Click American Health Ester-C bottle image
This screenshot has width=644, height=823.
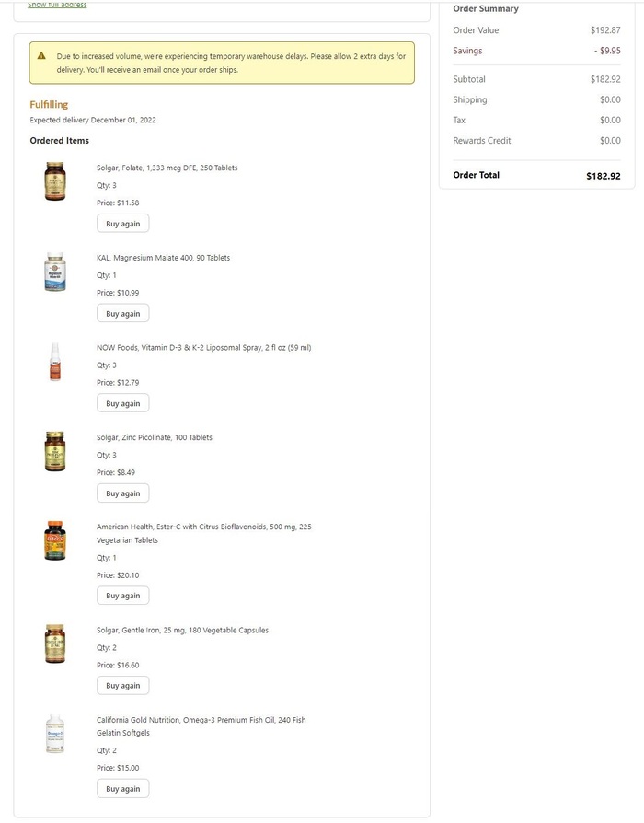pos(55,541)
